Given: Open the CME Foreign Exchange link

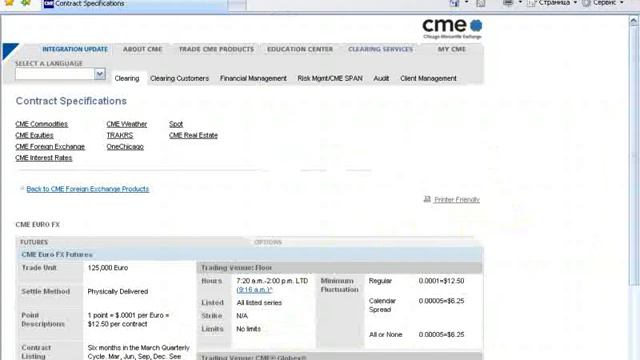Looking at the screenshot, I should click(x=50, y=147).
